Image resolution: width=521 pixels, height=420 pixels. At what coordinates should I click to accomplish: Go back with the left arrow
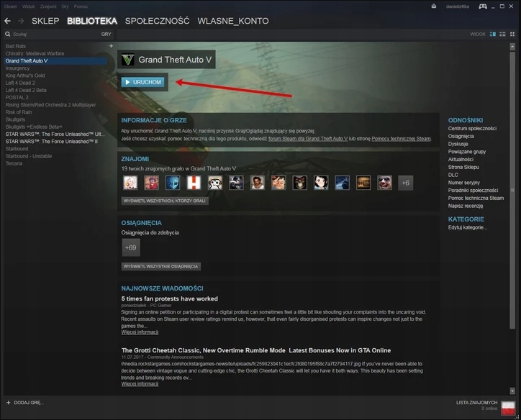pyautogui.click(x=7, y=21)
